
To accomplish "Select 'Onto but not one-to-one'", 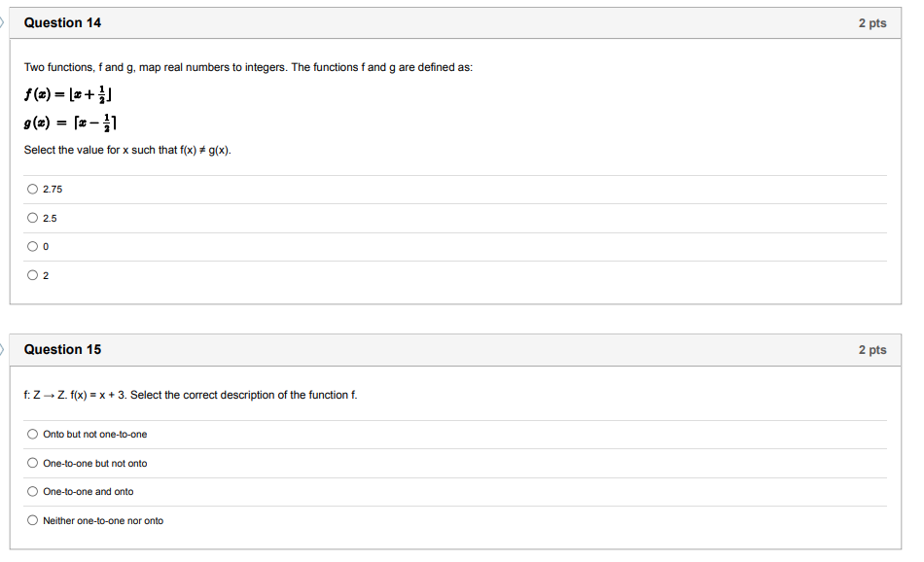I will click(x=32, y=435).
